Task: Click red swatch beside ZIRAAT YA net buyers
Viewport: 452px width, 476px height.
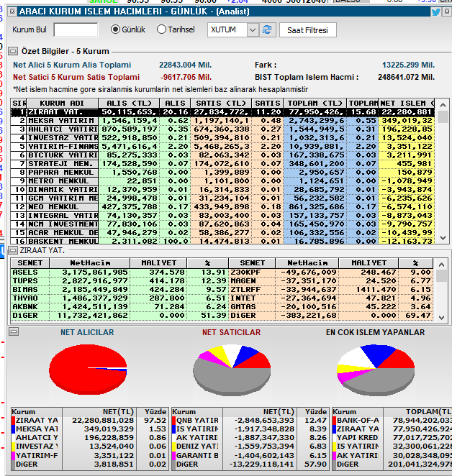Action: click(13, 421)
